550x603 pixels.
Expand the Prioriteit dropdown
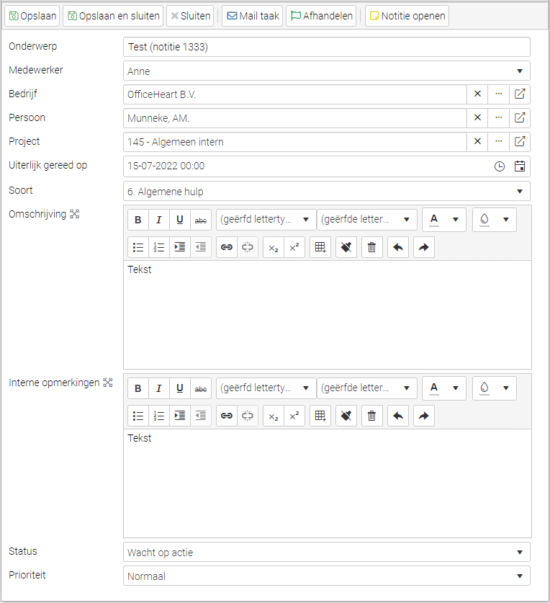(520, 576)
